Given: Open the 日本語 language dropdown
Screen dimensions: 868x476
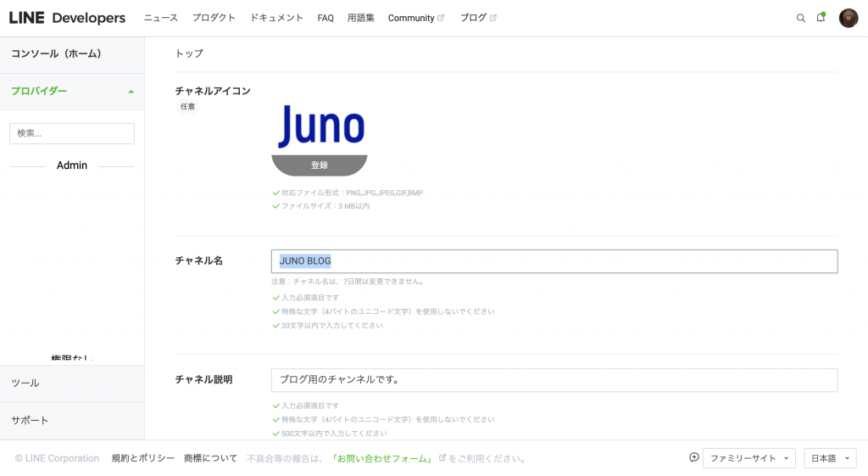Looking at the screenshot, I should coord(830,458).
